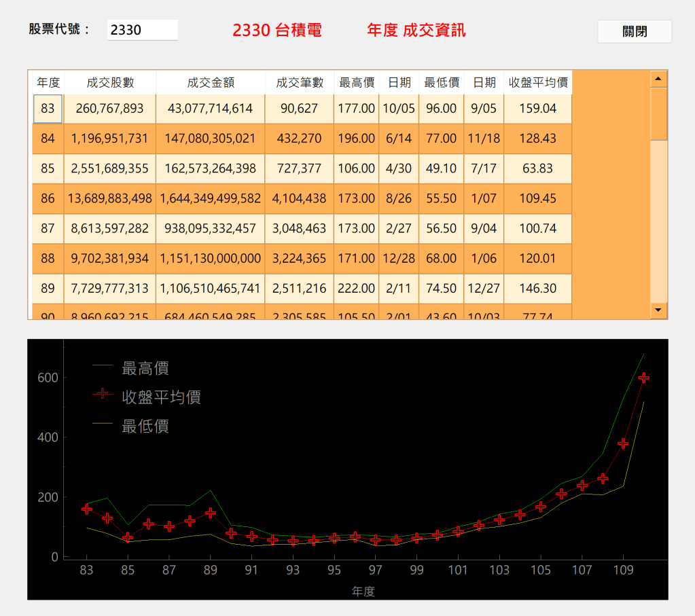
Task: Select the year 86 row cell
Action: coord(48,199)
